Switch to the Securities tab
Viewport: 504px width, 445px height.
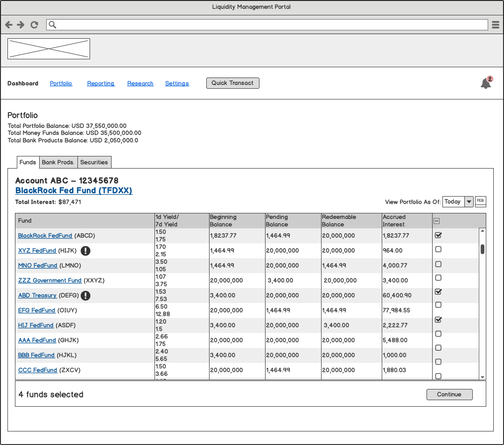(x=94, y=162)
